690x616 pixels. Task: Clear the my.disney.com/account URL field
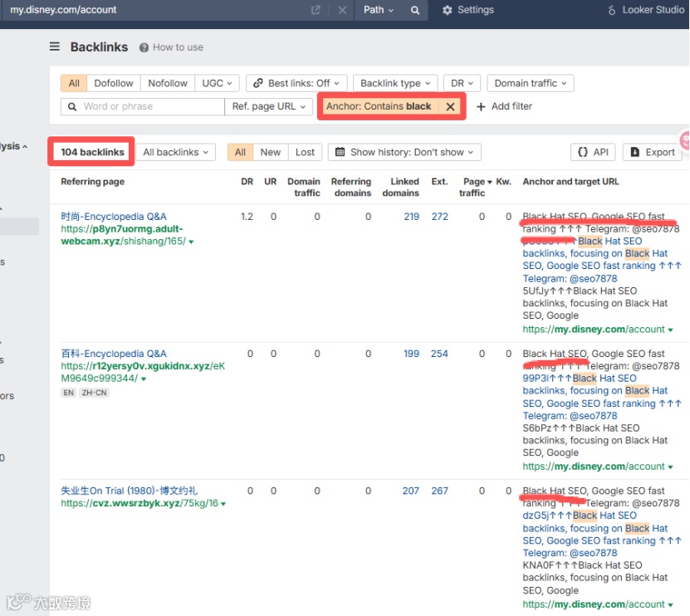tap(342, 10)
